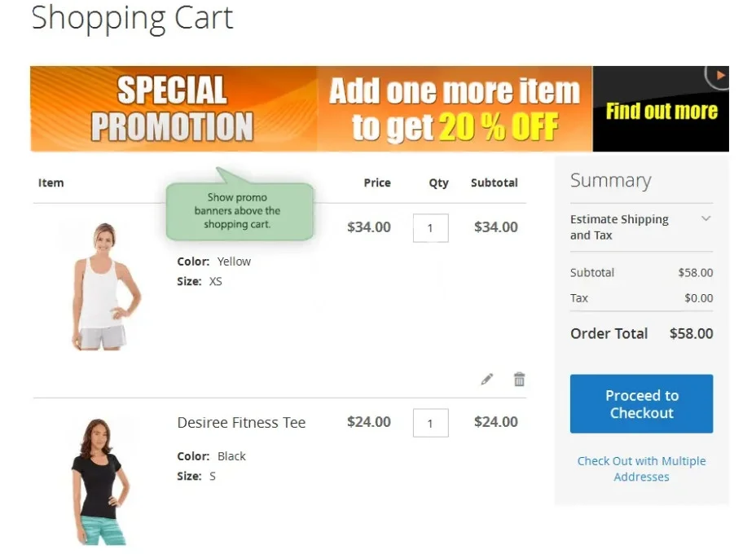The height and width of the screenshot is (554, 756).
Task: Click black Desiree Fitness Tee thumbnail
Action: pos(101,481)
